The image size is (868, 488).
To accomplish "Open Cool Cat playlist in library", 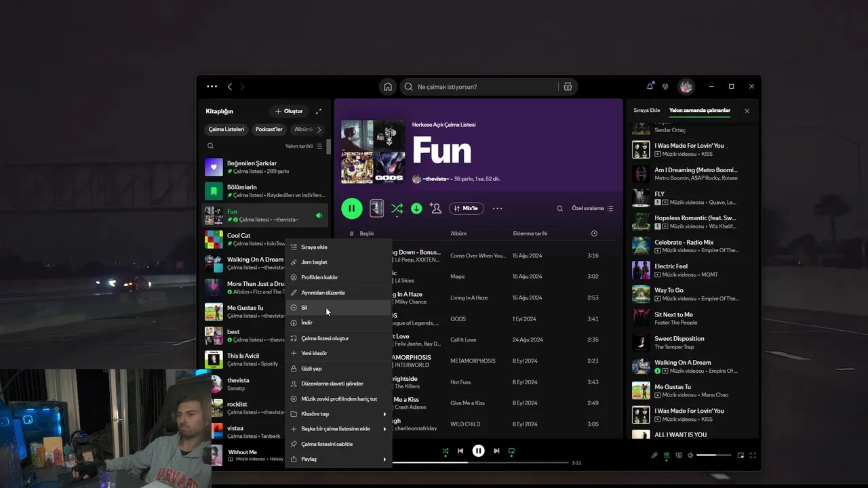I will (x=244, y=239).
